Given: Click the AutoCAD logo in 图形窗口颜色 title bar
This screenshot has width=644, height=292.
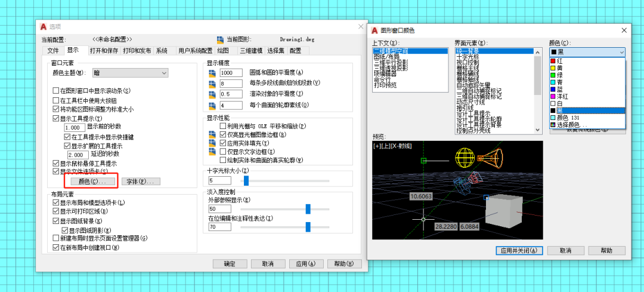Looking at the screenshot, I should 374,30.
